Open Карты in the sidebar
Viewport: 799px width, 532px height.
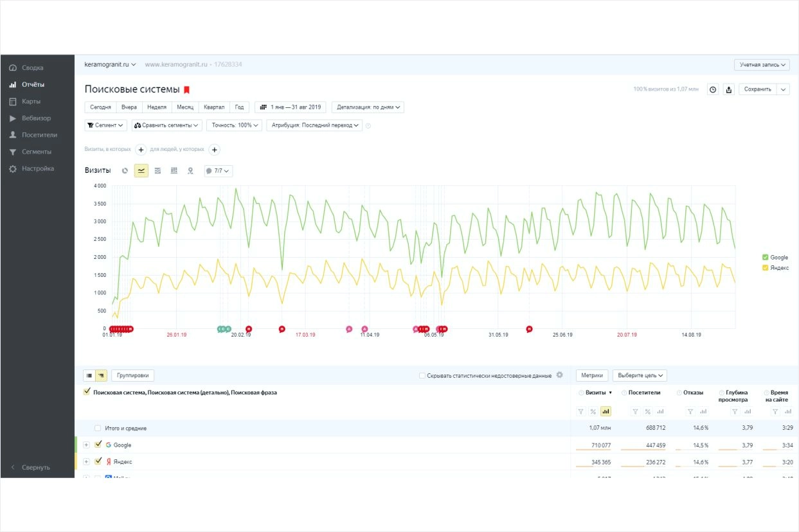click(x=31, y=102)
